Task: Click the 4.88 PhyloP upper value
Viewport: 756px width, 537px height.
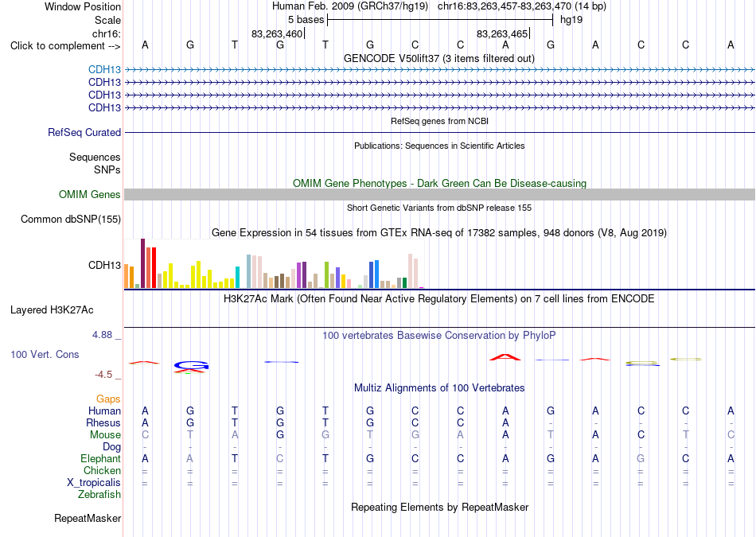Action: (x=102, y=335)
